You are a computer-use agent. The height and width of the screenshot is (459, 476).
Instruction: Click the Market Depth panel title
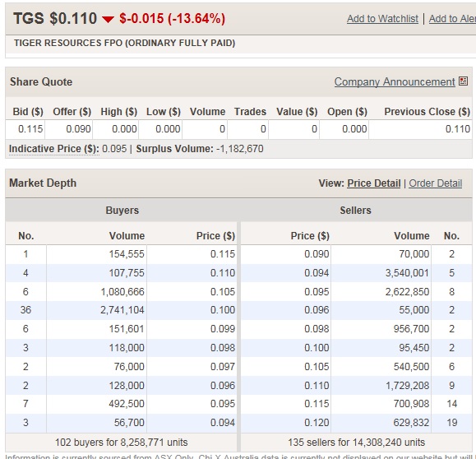[43, 183]
